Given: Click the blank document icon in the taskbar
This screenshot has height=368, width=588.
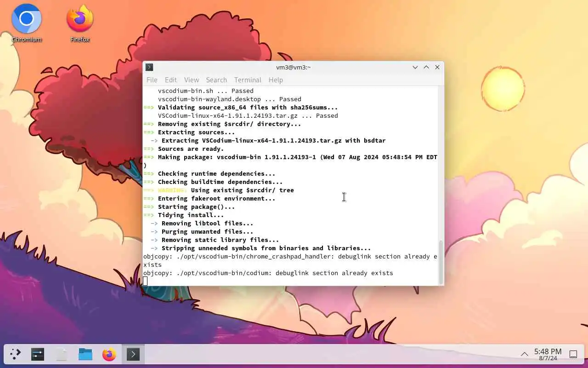Looking at the screenshot, I should [x=62, y=354].
